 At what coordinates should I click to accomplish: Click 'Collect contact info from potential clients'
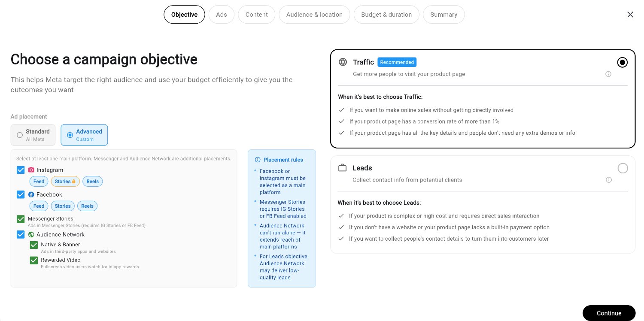tap(407, 180)
